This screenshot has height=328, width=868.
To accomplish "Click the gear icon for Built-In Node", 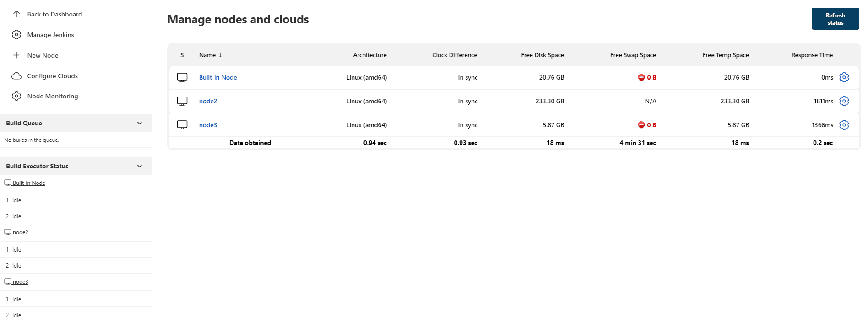I will click(x=844, y=77).
